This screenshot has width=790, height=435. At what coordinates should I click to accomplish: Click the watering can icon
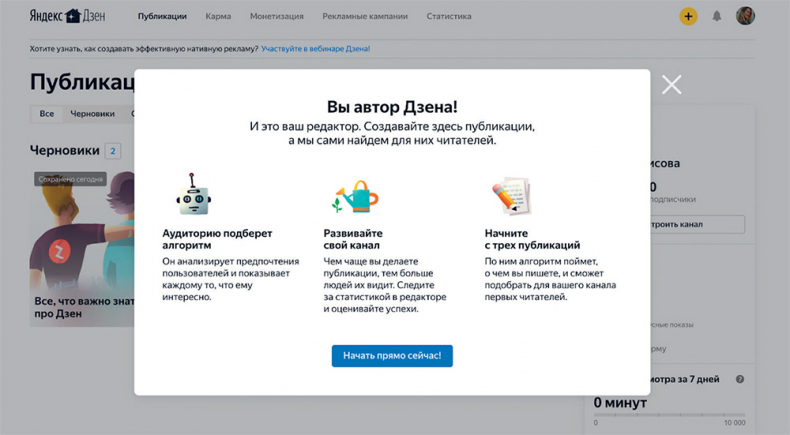point(354,196)
